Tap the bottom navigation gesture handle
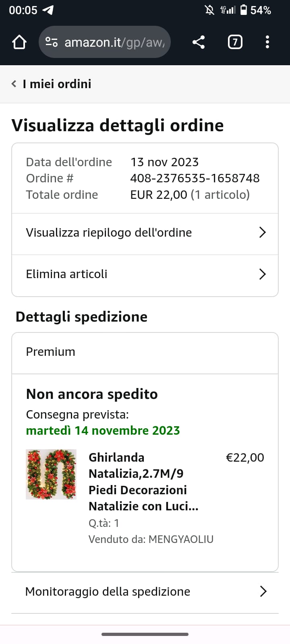The height and width of the screenshot is (644, 290). coord(145,634)
